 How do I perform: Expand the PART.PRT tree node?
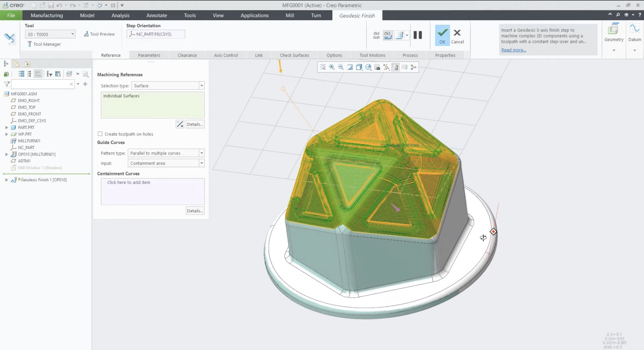(x=7, y=127)
